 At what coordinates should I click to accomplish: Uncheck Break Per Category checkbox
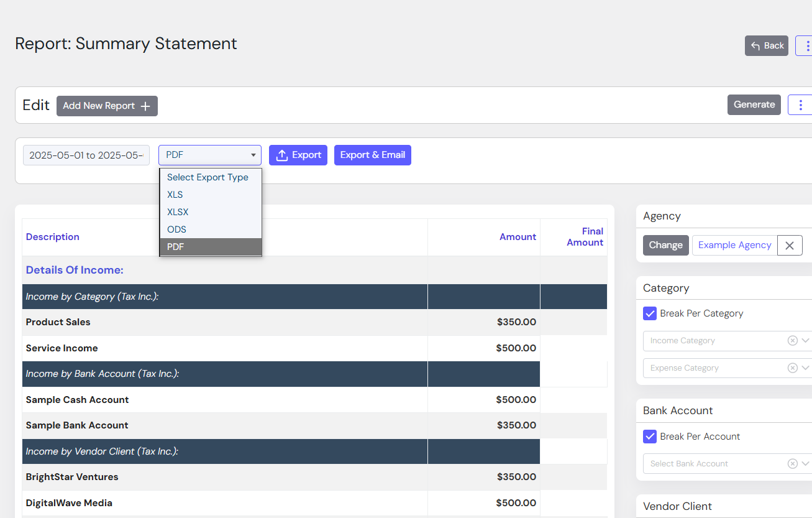point(650,313)
